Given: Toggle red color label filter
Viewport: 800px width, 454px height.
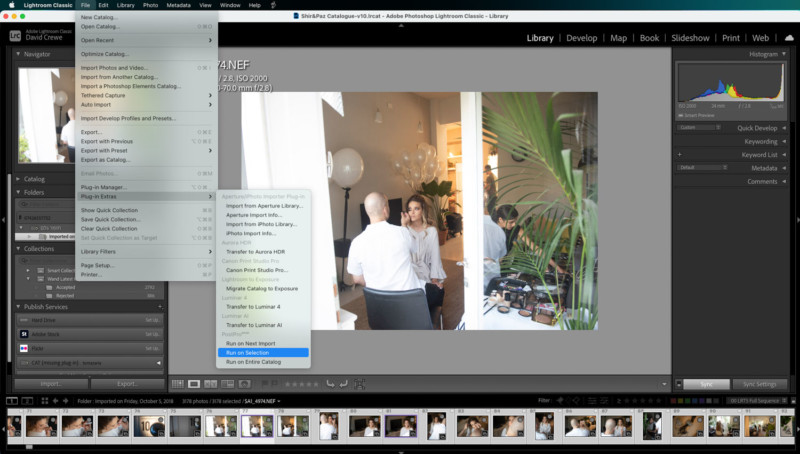Looking at the screenshot, I should 673,400.
